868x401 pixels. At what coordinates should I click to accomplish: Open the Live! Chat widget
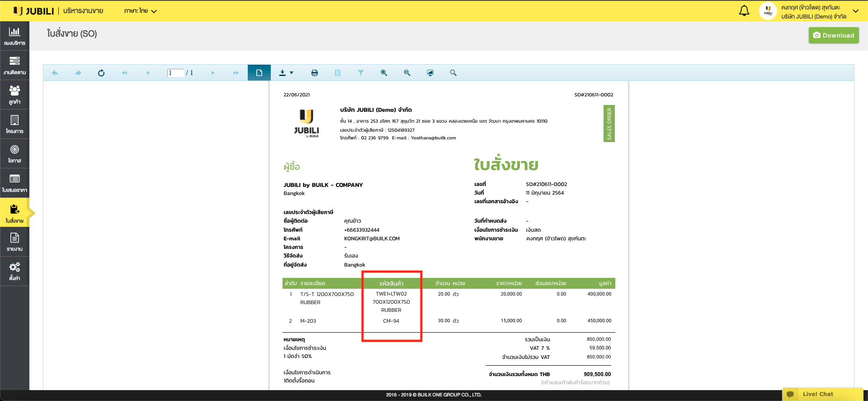tap(817, 394)
